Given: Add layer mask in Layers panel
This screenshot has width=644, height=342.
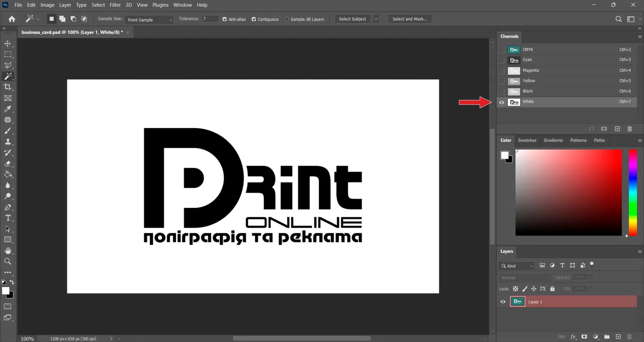Looking at the screenshot, I should [x=584, y=337].
